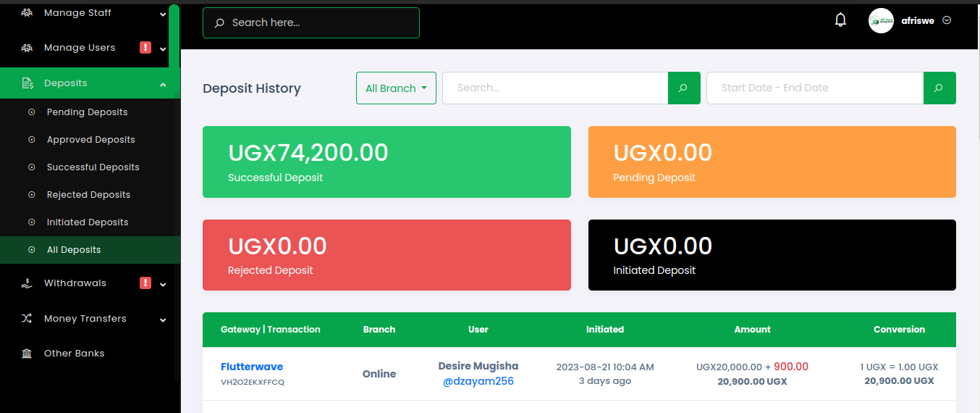Click the User column header
This screenshot has height=413, width=980.
click(x=478, y=330)
